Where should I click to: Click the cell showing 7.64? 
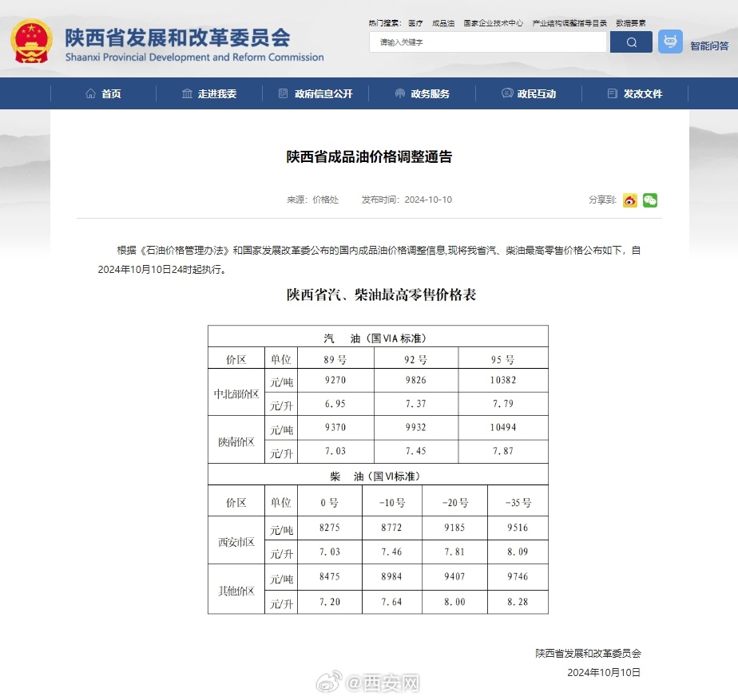(x=392, y=602)
